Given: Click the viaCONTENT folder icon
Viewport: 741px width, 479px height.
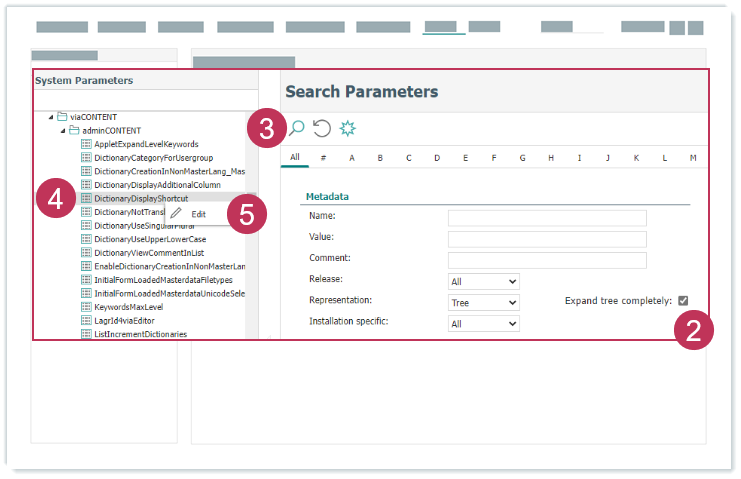Looking at the screenshot, I should pos(62,117).
